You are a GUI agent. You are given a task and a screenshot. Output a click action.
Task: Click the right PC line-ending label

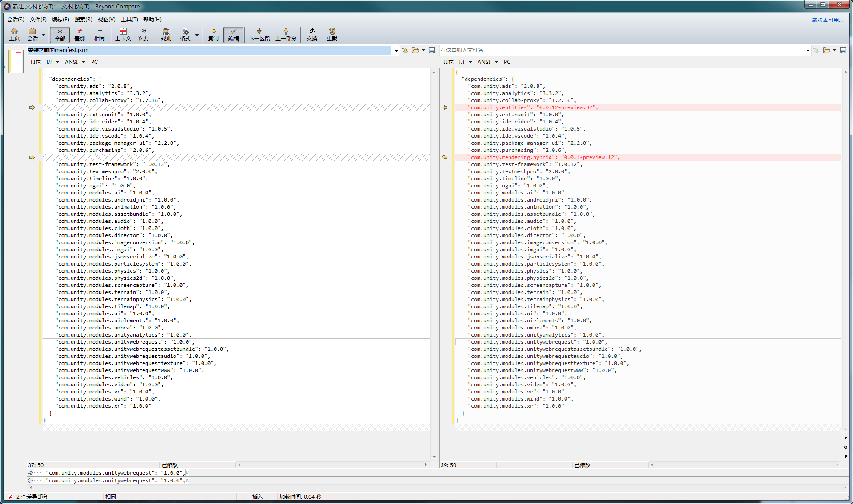coord(507,62)
